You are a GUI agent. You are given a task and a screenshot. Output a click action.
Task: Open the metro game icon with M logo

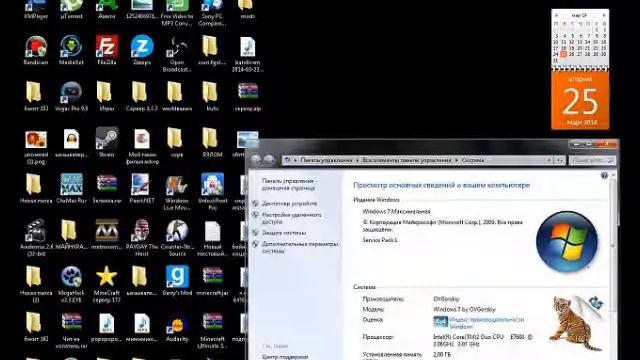(x=107, y=234)
